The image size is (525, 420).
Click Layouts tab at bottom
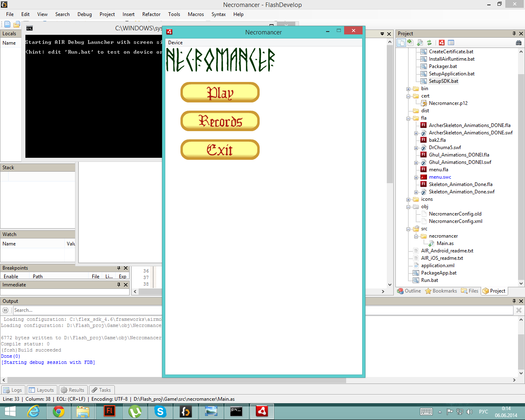coord(41,390)
